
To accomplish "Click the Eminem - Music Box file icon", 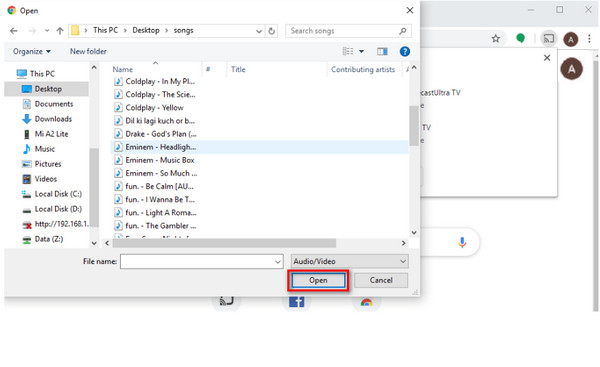I will [x=119, y=160].
